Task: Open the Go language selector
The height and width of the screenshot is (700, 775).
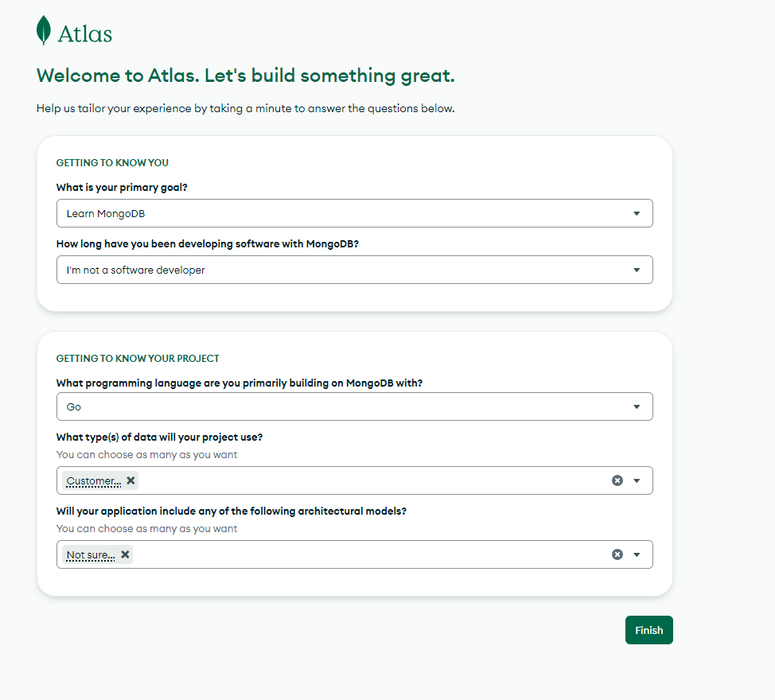Action: (x=354, y=406)
